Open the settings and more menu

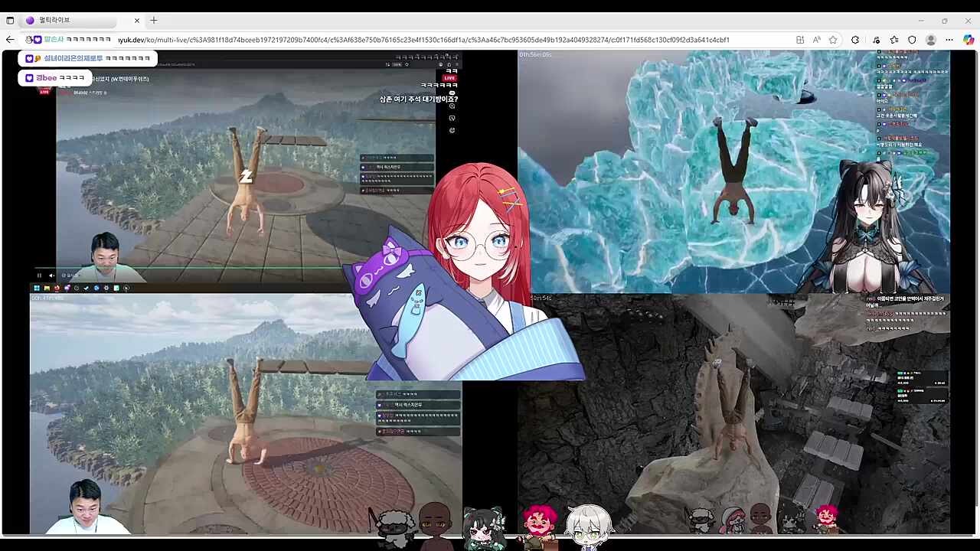tap(949, 40)
